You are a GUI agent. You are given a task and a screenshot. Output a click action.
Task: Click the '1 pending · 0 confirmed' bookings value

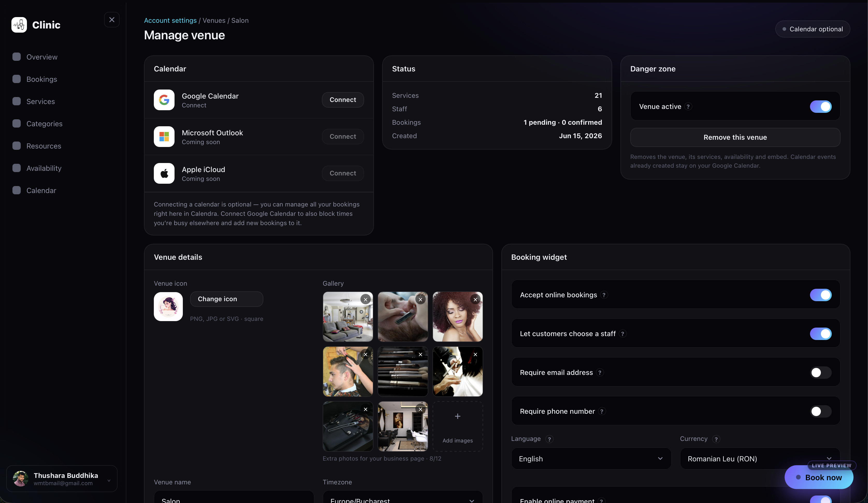(563, 123)
